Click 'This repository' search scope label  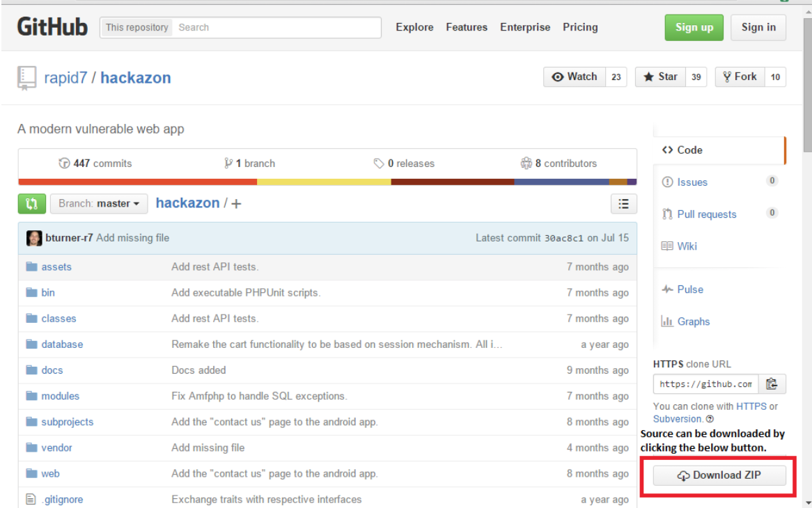tap(136, 27)
